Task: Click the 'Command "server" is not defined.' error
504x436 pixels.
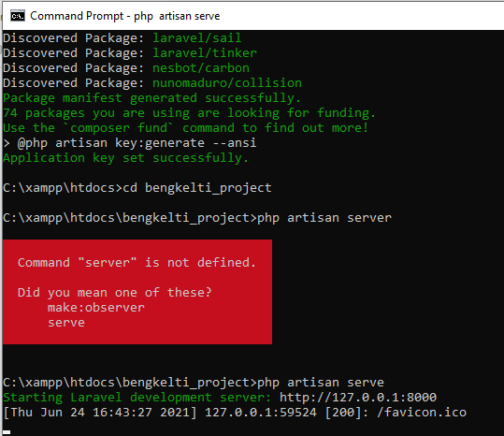Action: coord(137,262)
